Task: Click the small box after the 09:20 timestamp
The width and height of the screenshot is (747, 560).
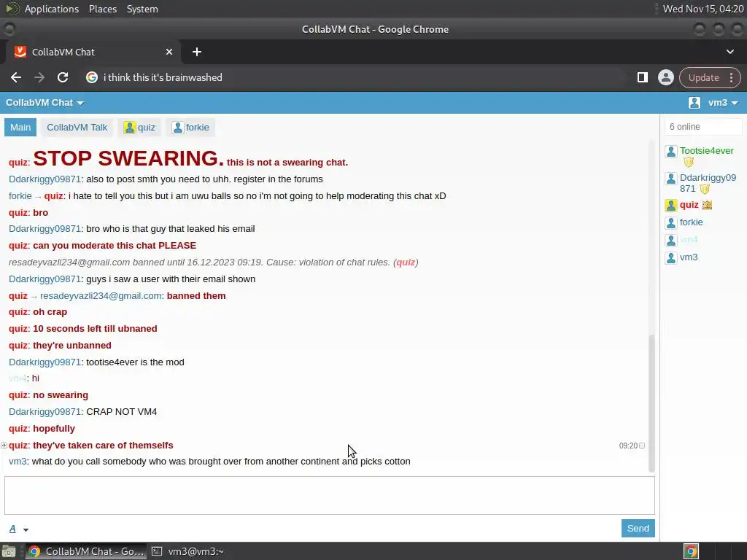Action: pyautogui.click(x=642, y=446)
